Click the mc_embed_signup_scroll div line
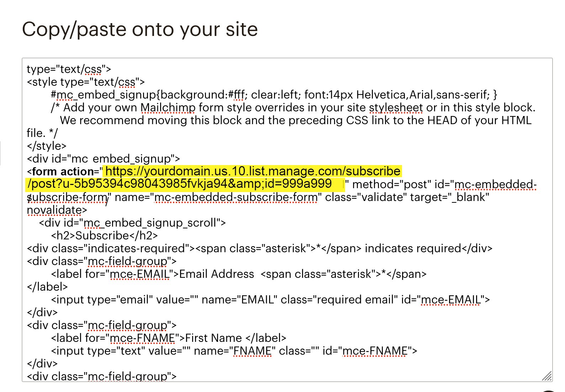Screen dimensions: 565x392 [132, 223]
